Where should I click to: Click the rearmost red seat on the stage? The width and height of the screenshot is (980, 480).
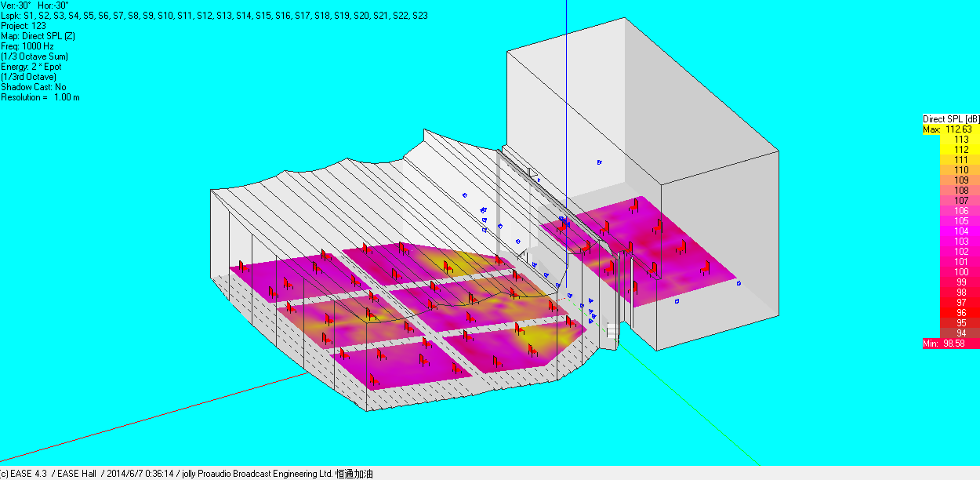point(633,205)
